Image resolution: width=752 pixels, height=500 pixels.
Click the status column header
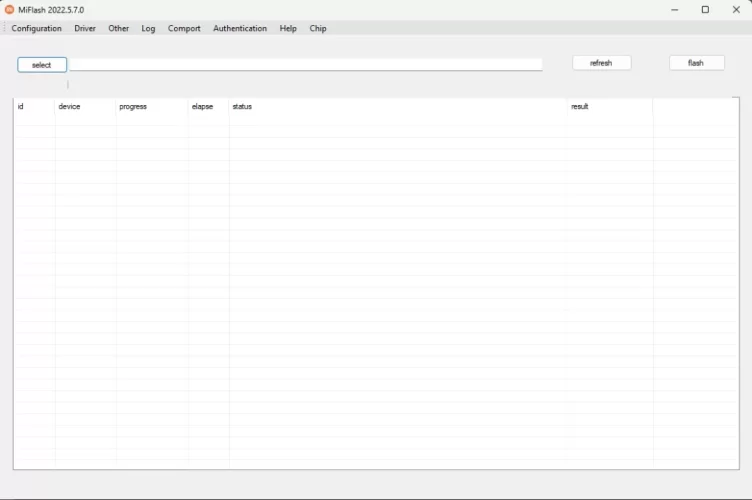[397, 107]
